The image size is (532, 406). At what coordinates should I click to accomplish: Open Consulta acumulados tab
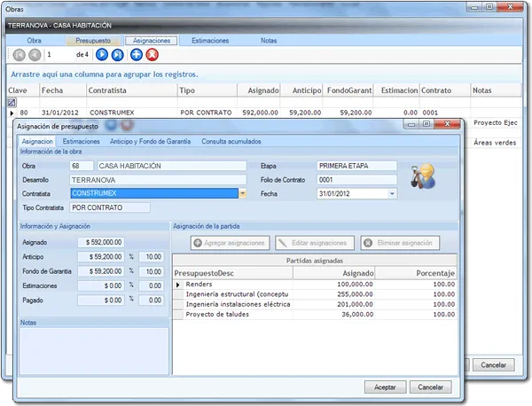click(231, 142)
